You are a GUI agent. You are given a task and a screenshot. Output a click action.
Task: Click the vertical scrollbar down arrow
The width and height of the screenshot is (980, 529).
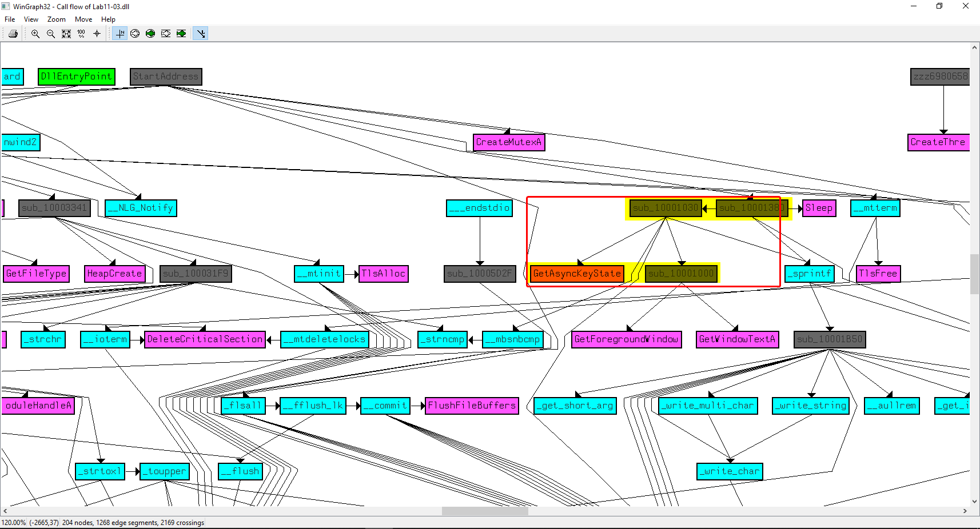coord(974,502)
